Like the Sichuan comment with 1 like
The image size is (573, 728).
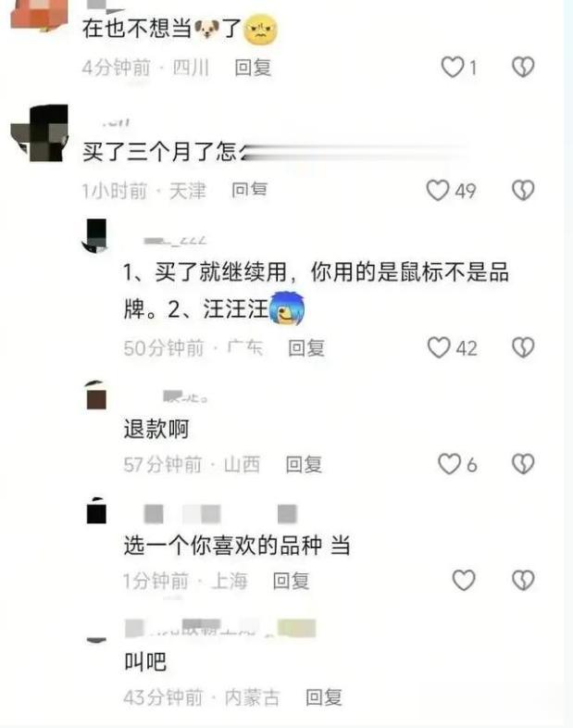pyautogui.click(x=453, y=67)
